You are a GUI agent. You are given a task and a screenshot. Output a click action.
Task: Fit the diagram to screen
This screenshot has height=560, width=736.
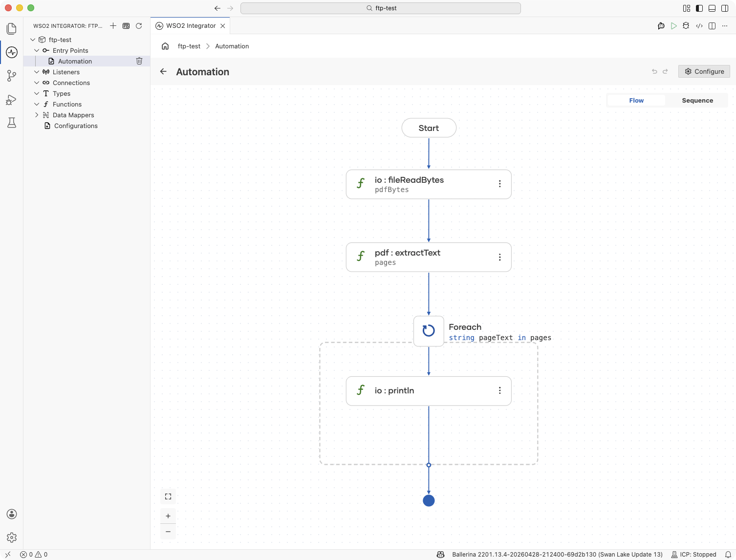[168, 496]
